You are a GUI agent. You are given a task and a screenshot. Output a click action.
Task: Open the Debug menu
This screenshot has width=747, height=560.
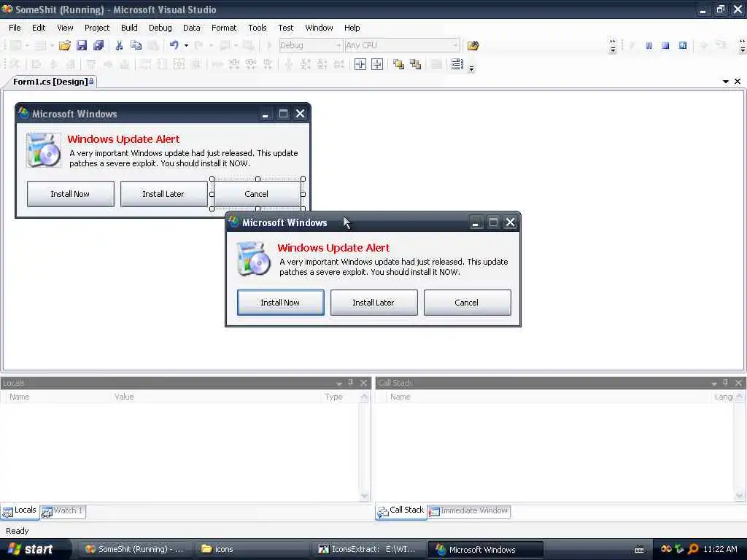(x=160, y=28)
